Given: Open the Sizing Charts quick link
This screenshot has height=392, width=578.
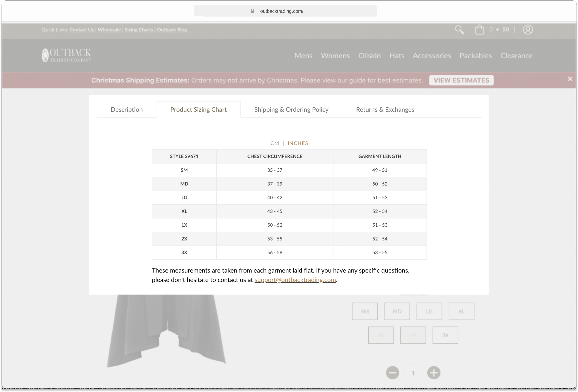Looking at the screenshot, I should (139, 29).
